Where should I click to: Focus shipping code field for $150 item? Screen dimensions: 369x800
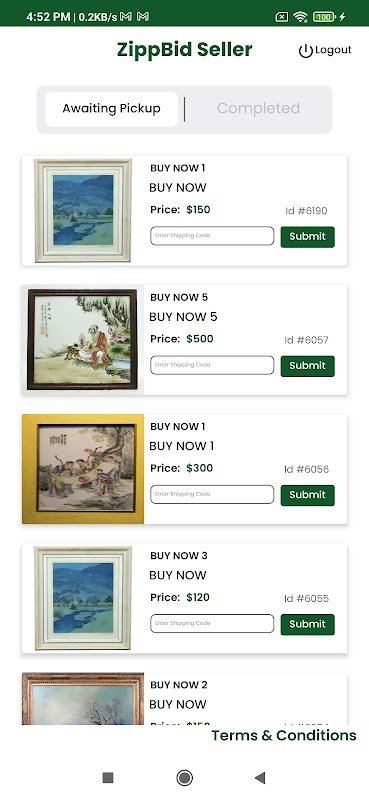[x=212, y=236]
